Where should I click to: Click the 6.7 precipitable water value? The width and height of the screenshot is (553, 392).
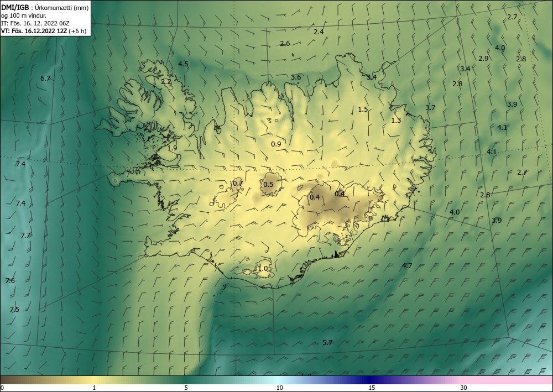[45, 79]
